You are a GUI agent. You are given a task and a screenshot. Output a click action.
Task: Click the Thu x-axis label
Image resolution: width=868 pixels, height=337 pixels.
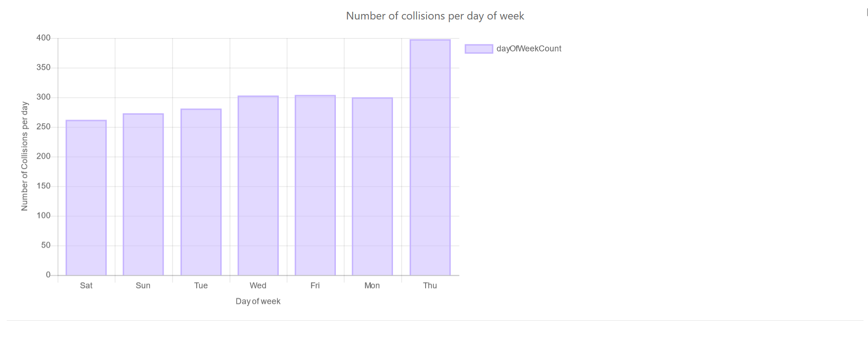click(430, 285)
